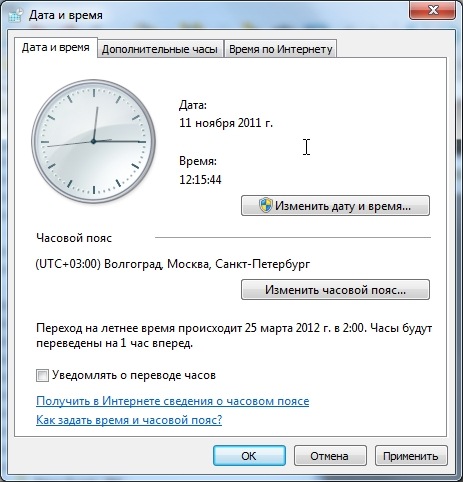Viewport: 463px width, 482px height.
Task: Enable 'Уведомлять о переводе часов' checkbox
Action: 42,375
